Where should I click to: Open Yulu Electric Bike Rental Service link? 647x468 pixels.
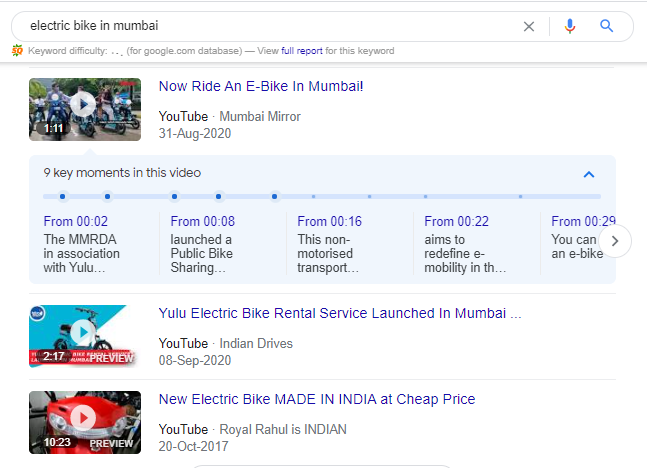pos(340,313)
